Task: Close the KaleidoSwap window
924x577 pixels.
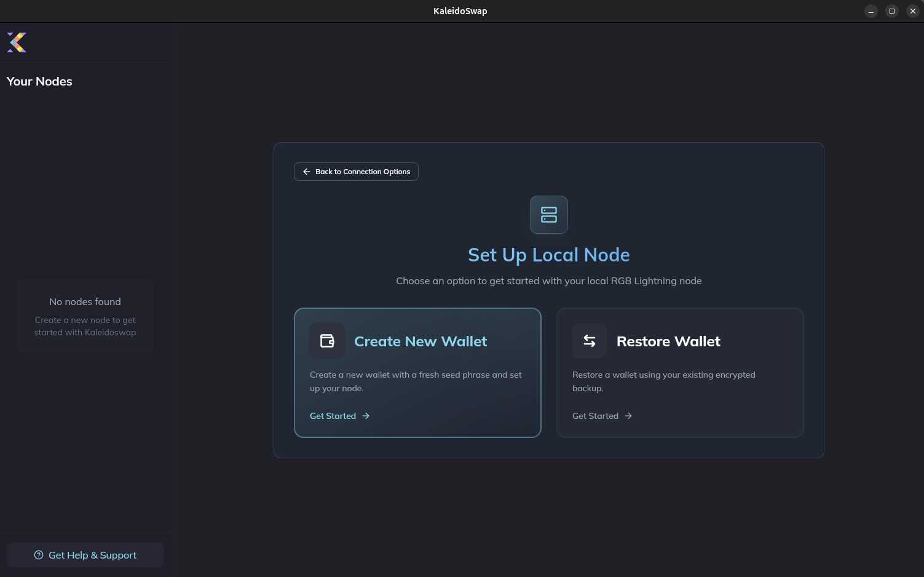Action: [x=913, y=11]
